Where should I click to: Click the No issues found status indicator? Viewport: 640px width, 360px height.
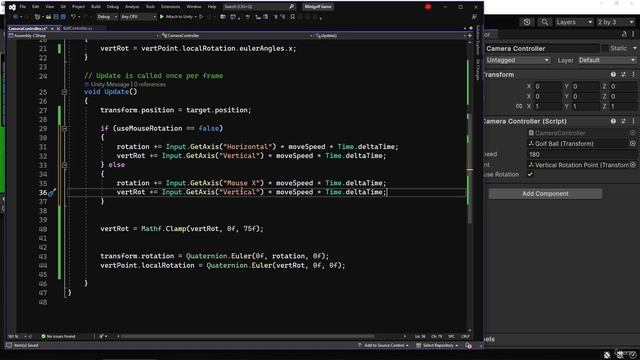pos(58,336)
